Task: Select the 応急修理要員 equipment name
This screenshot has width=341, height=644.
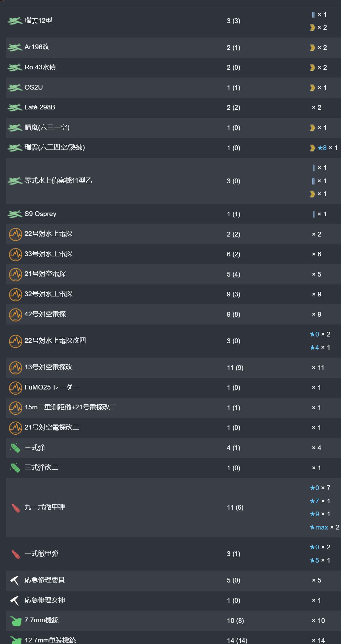Action: pyautogui.click(x=45, y=580)
